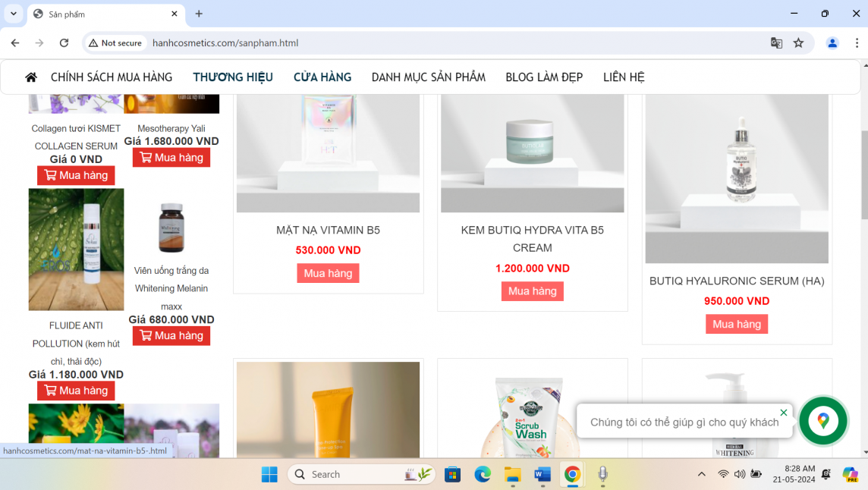868x490 pixels.
Task: Open the green map-pin chat widget
Action: (x=823, y=421)
